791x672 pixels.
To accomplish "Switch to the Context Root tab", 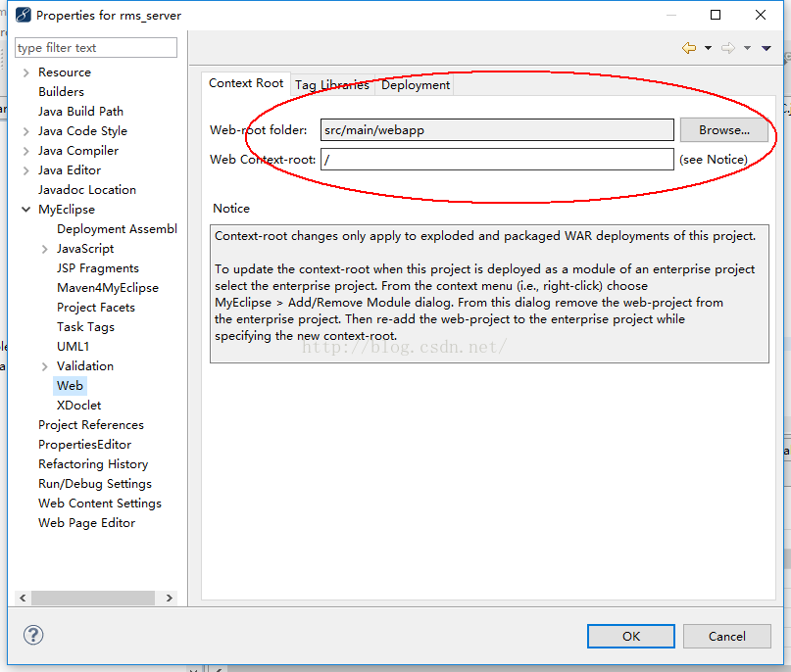I will [246, 83].
